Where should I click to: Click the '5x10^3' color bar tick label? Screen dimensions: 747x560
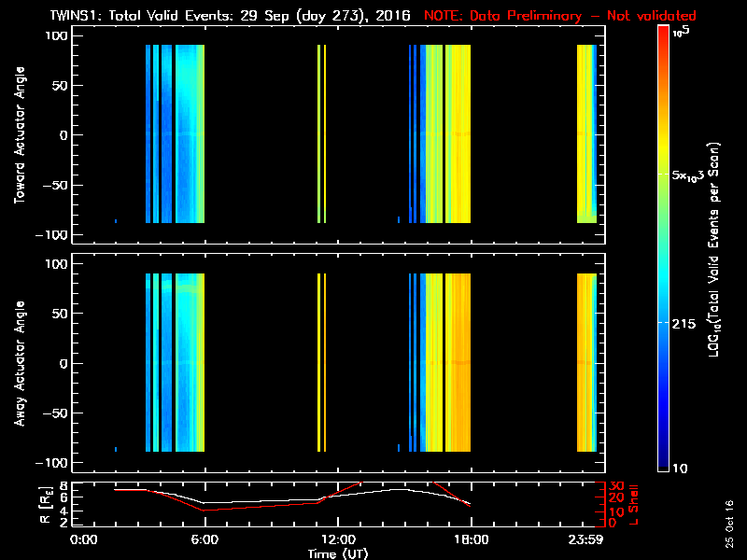(688, 175)
